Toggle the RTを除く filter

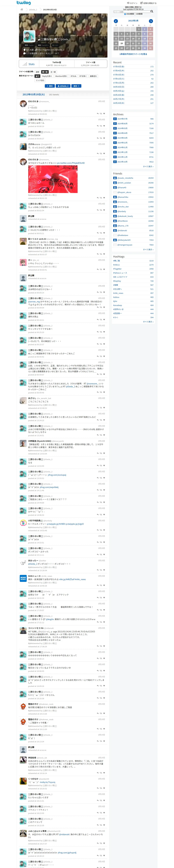tap(83, 76)
